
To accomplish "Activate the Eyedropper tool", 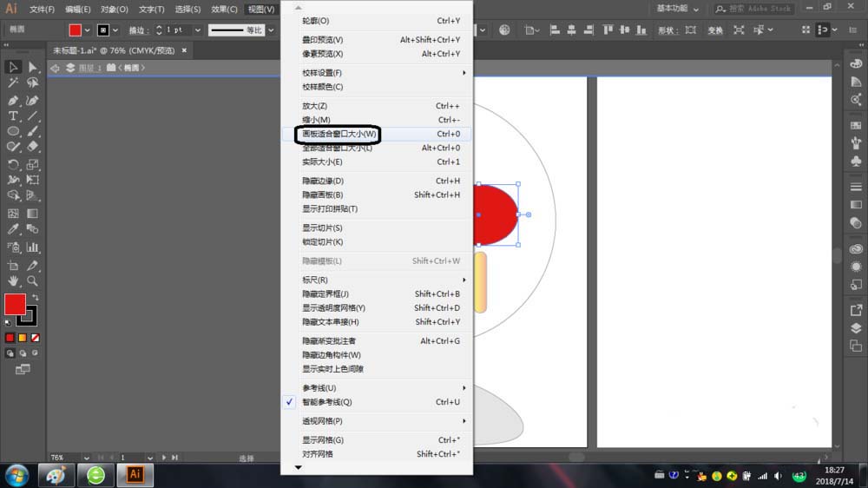I will (x=13, y=229).
